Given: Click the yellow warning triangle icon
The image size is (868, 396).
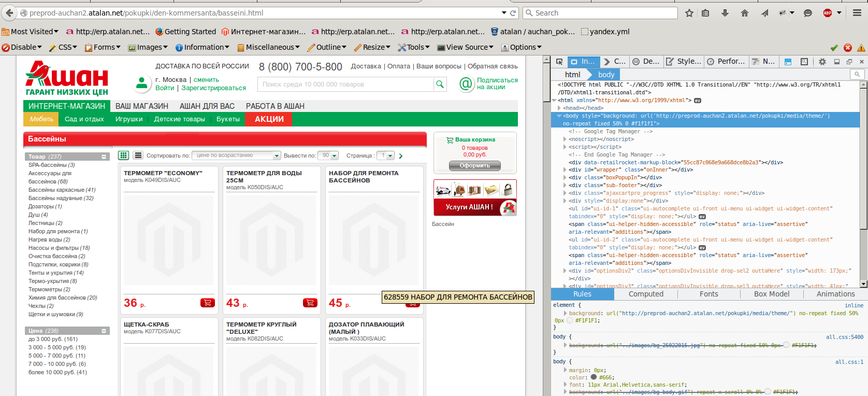Looking at the screenshot, I should click(861, 48).
